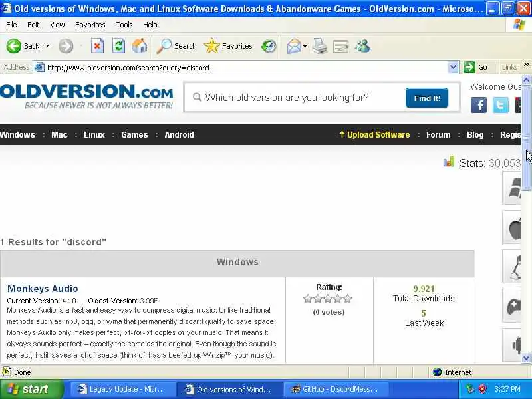Click the Find It! button
Image resolution: width=532 pixels, height=399 pixels.
point(427,98)
